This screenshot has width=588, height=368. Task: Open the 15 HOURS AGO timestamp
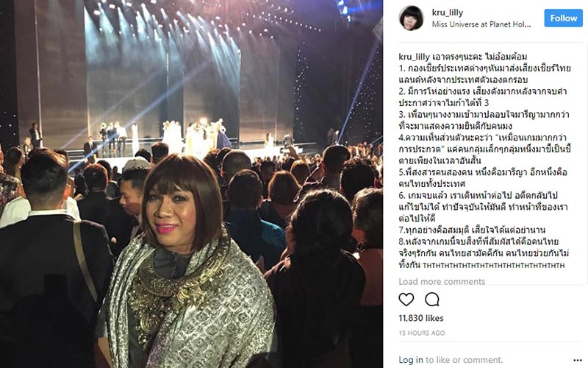(422, 333)
